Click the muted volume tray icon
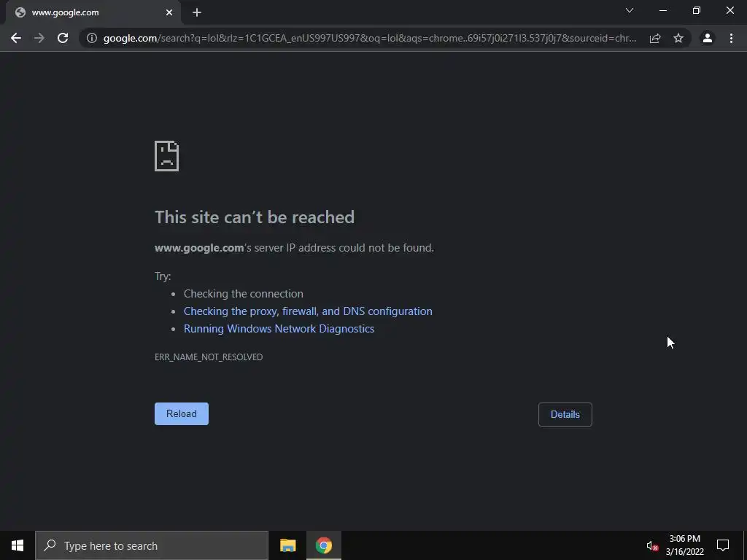 (x=651, y=545)
